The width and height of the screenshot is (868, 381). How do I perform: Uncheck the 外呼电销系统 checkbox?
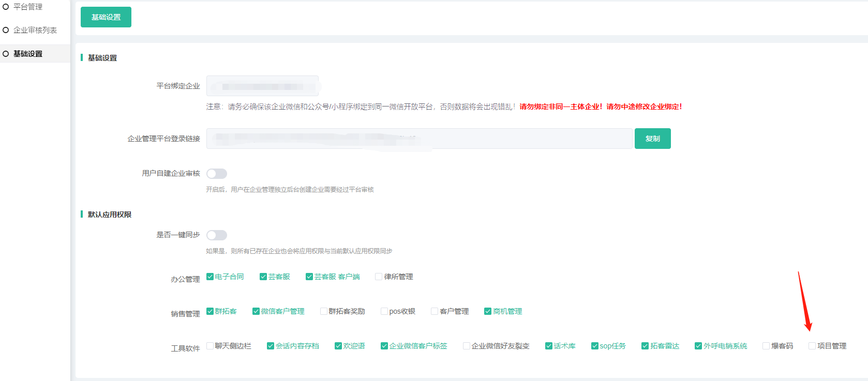point(698,346)
